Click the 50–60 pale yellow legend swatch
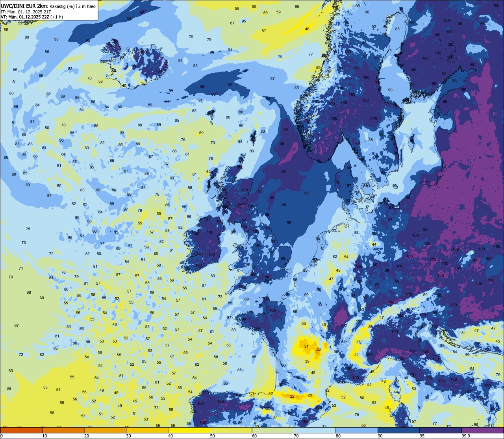The width and height of the screenshot is (504, 439). 231,430
